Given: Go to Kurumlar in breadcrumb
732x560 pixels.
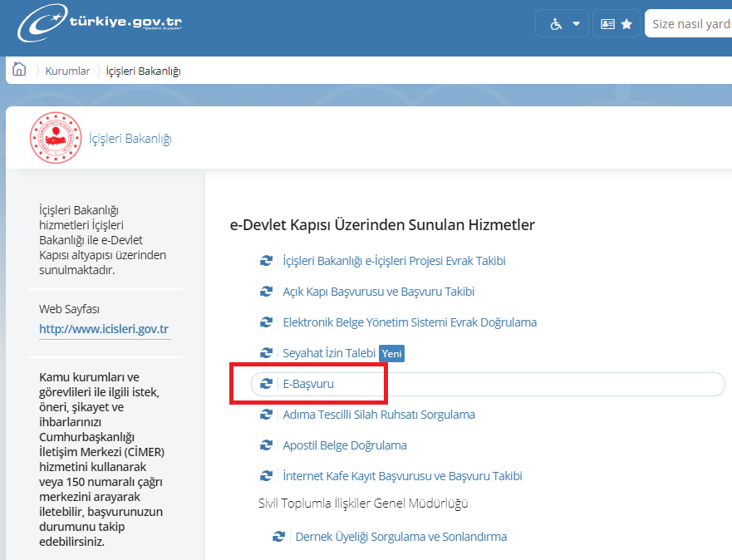Looking at the screenshot, I should [67, 71].
